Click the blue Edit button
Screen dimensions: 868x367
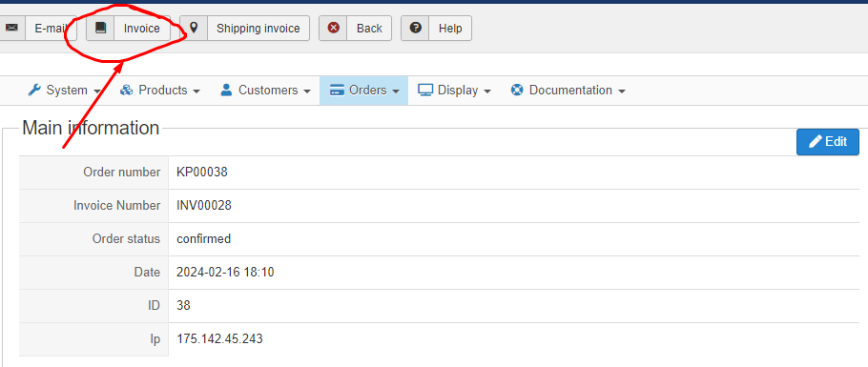(x=828, y=142)
